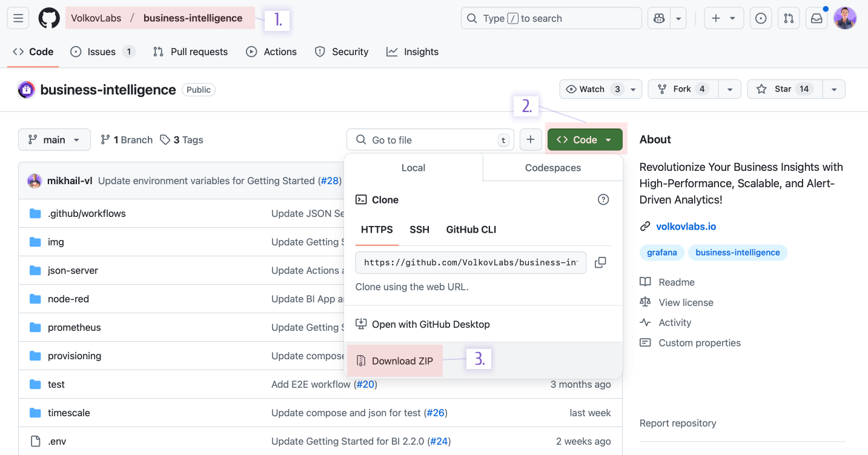Click the tag icon beside 3 Tags
Screen dimensions: 868x455
click(x=165, y=140)
